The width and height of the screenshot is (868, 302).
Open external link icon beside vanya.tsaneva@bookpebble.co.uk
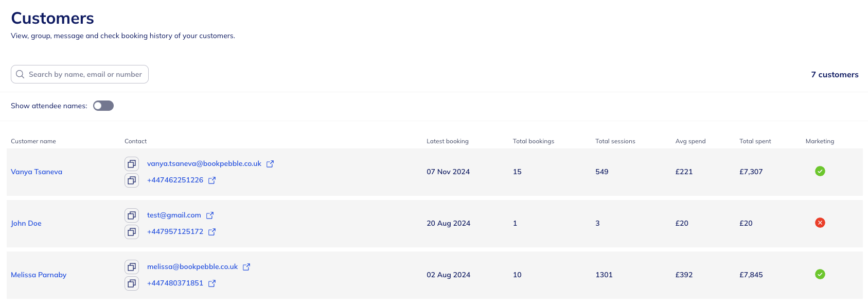pyautogui.click(x=270, y=164)
